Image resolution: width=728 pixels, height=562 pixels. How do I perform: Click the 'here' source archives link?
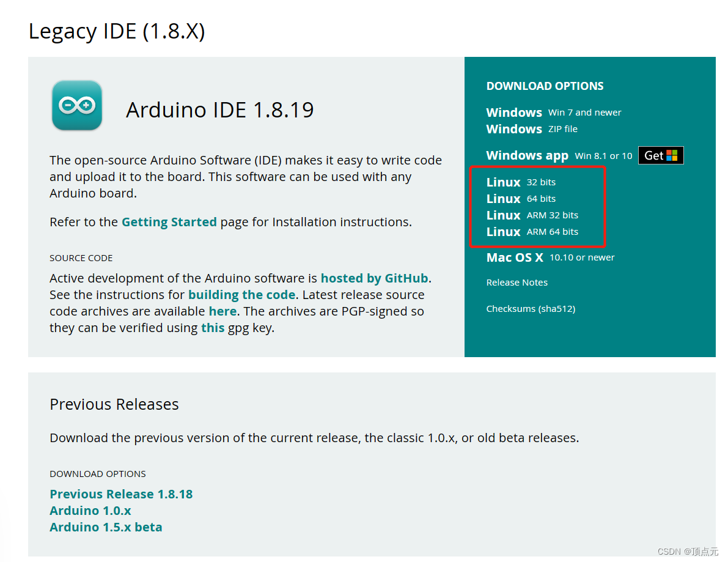(x=222, y=311)
